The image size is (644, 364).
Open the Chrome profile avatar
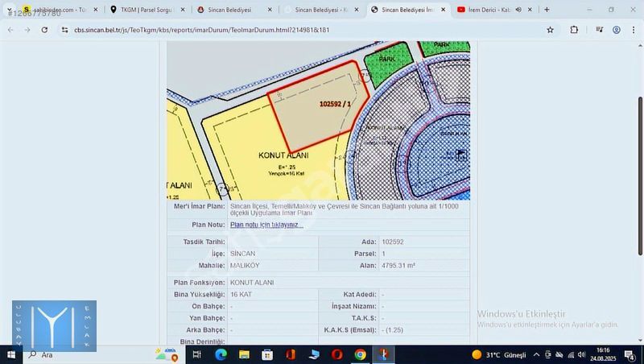coord(617,30)
